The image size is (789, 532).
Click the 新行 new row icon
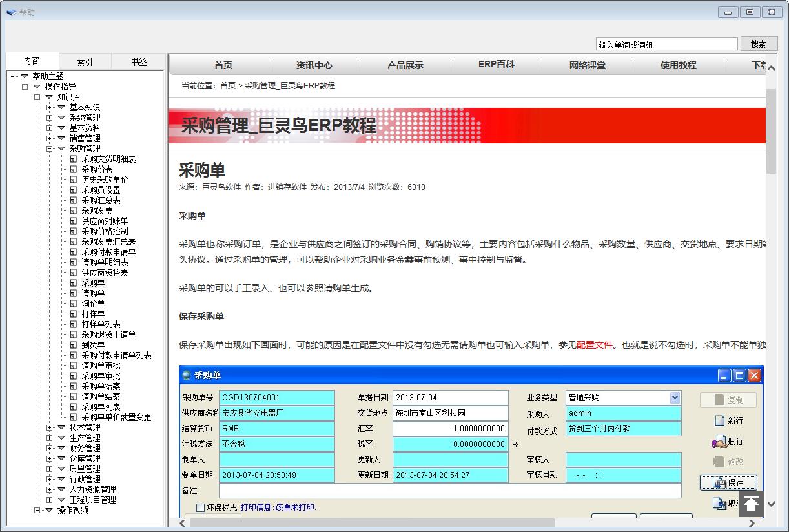tap(720, 421)
